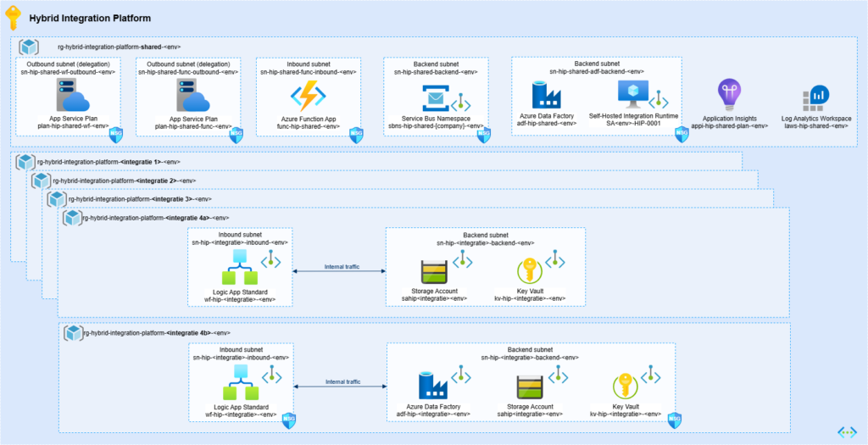Click the resource group cube icon for integratie 1
The height and width of the screenshot is (445, 868).
tap(25, 161)
